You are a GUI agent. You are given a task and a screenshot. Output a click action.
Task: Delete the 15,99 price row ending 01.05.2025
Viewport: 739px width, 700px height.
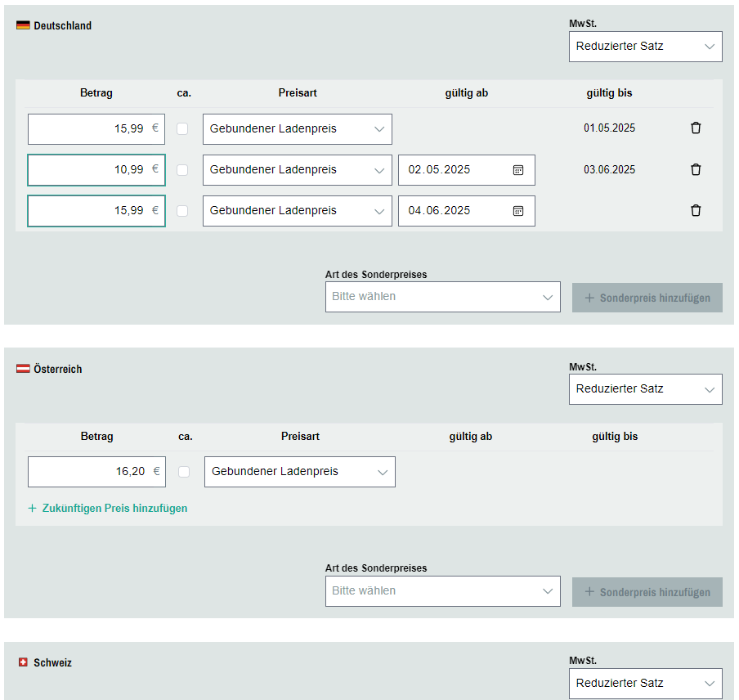pyautogui.click(x=696, y=128)
